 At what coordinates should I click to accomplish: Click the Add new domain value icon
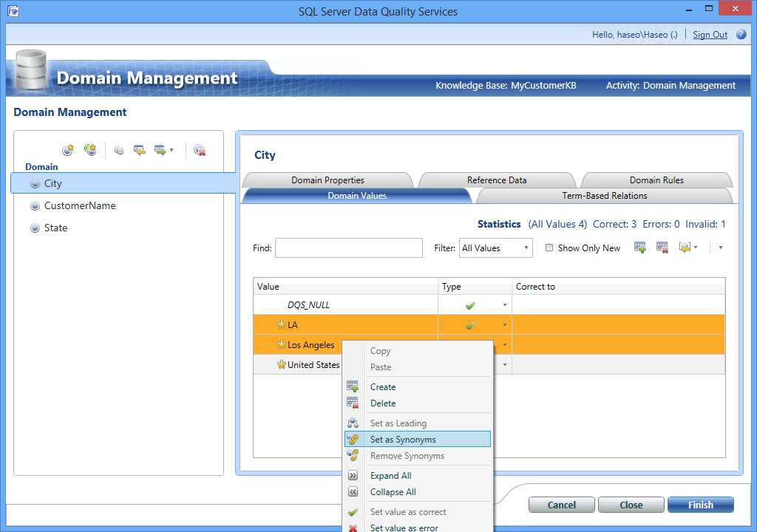pos(639,248)
